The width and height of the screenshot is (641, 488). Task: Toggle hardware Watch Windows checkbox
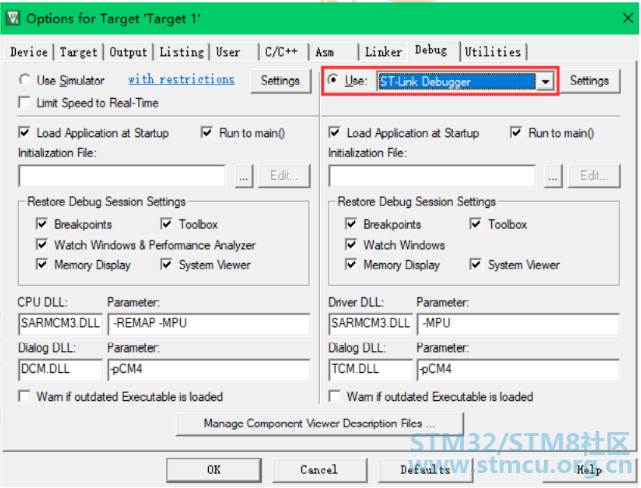point(351,244)
